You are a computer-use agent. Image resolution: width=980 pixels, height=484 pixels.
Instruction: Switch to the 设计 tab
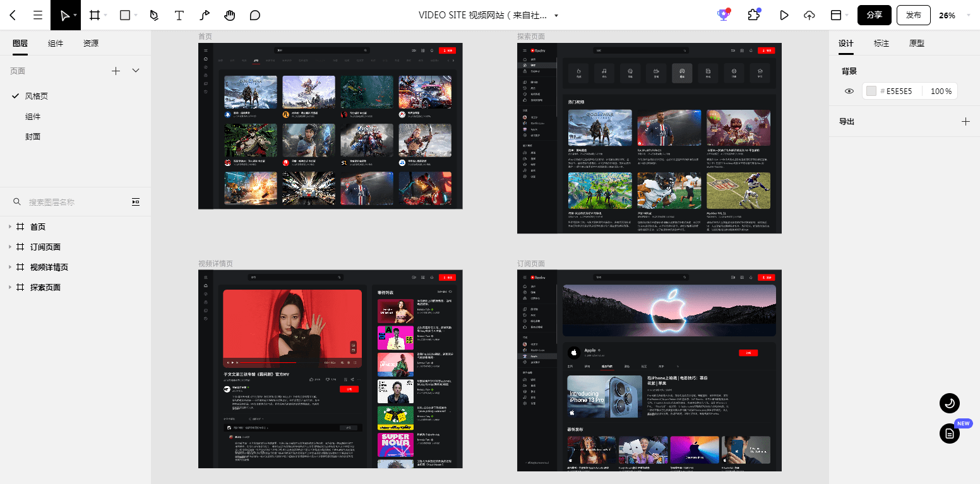tap(846, 44)
